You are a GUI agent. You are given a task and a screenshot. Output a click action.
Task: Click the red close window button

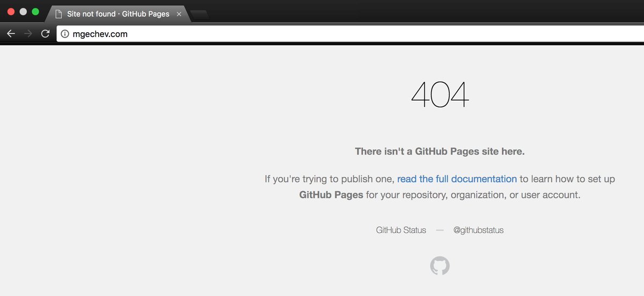[11, 12]
